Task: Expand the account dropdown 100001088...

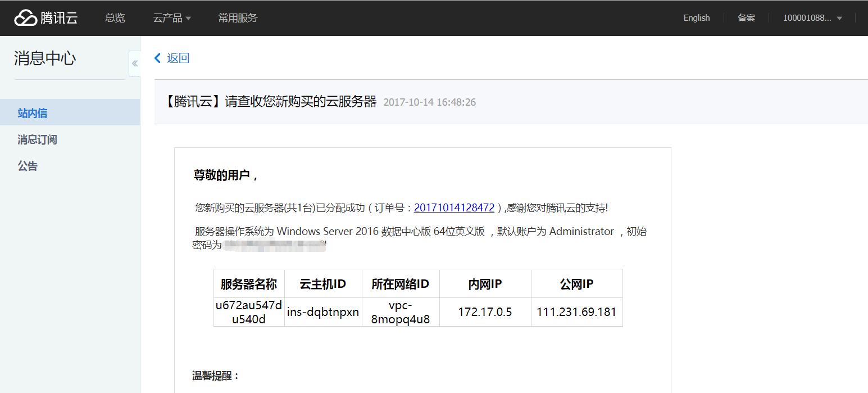Action: [812, 18]
